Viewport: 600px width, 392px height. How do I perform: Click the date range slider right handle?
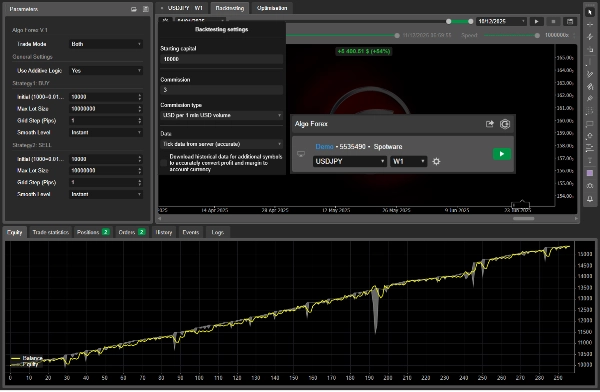click(x=471, y=21)
